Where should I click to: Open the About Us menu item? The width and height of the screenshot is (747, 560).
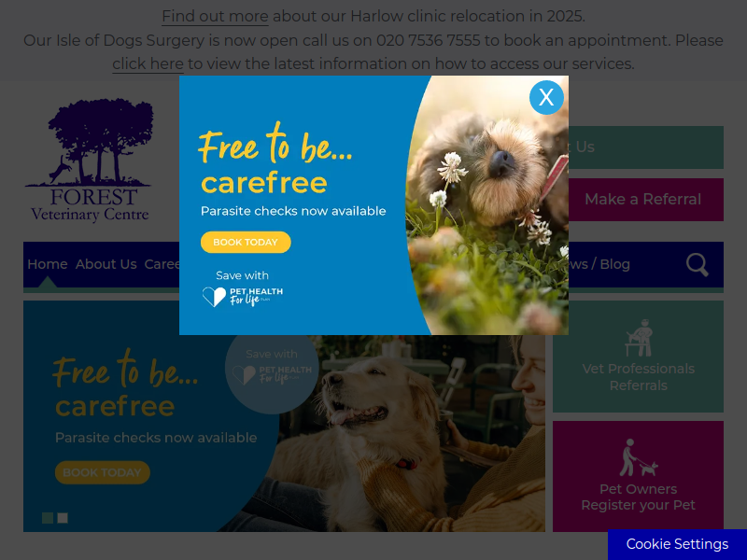pyautogui.click(x=106, y=264)
